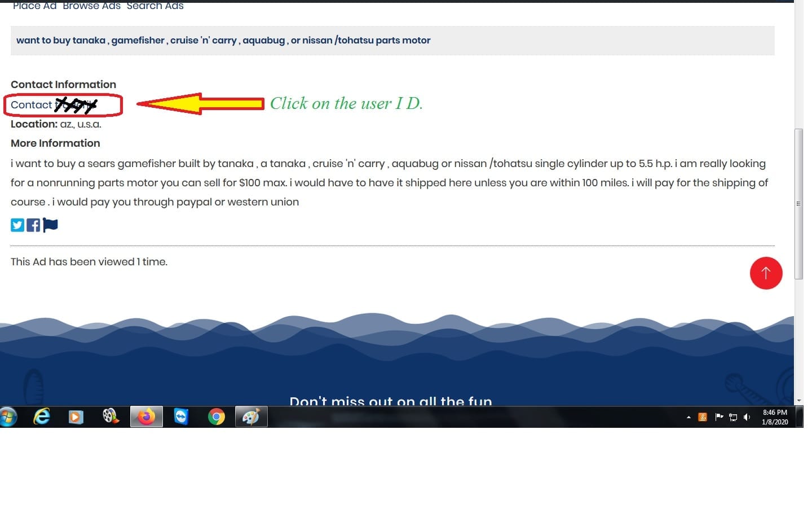This screenshot has width=812, height=517.
Task: Open TeamViewer from the taskbar
Action: (181, 417)
